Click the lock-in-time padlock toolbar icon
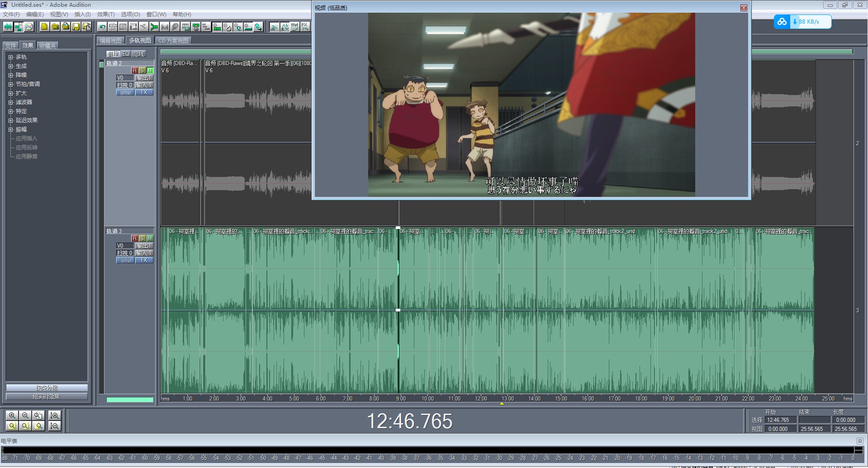 [x=196, y=27]
